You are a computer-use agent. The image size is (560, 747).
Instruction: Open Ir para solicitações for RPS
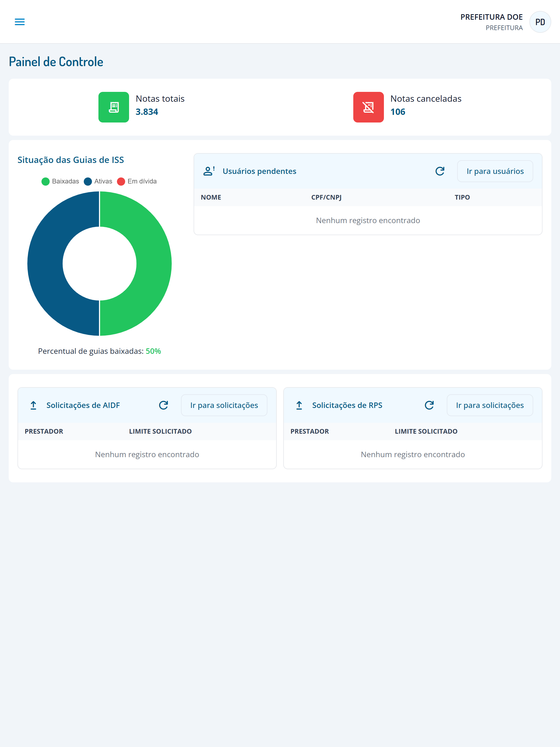pos(490,405)
